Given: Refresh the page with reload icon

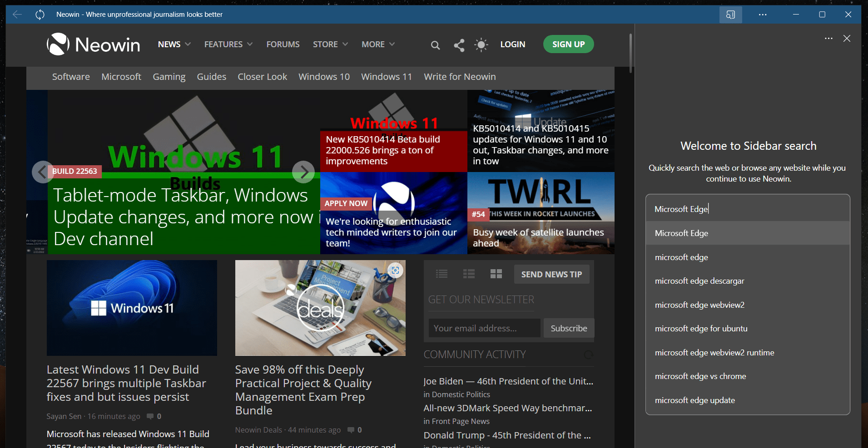Looking at the screenshot, I should 40,15.
